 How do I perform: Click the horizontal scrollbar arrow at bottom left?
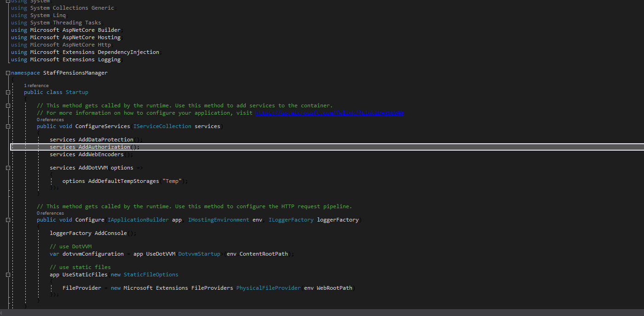(2, 313)
